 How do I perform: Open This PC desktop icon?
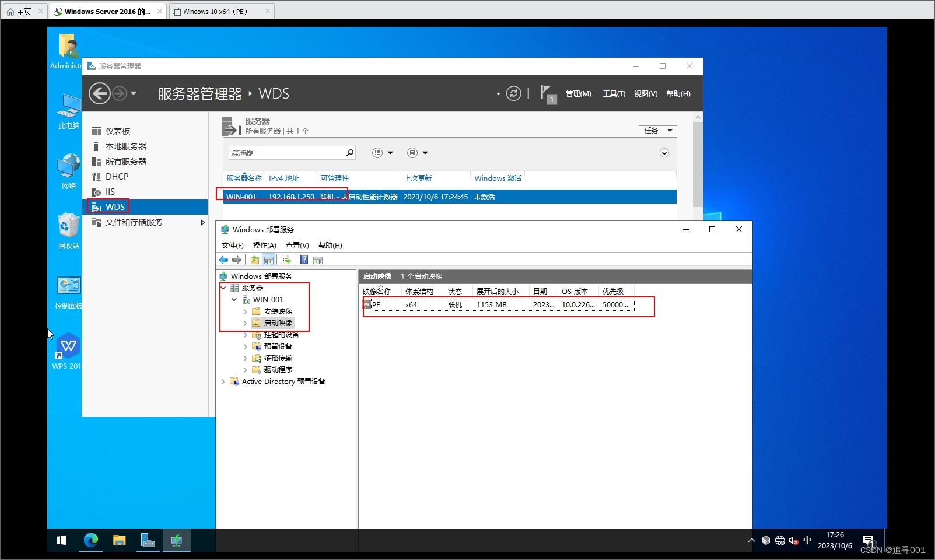(68, 111)
